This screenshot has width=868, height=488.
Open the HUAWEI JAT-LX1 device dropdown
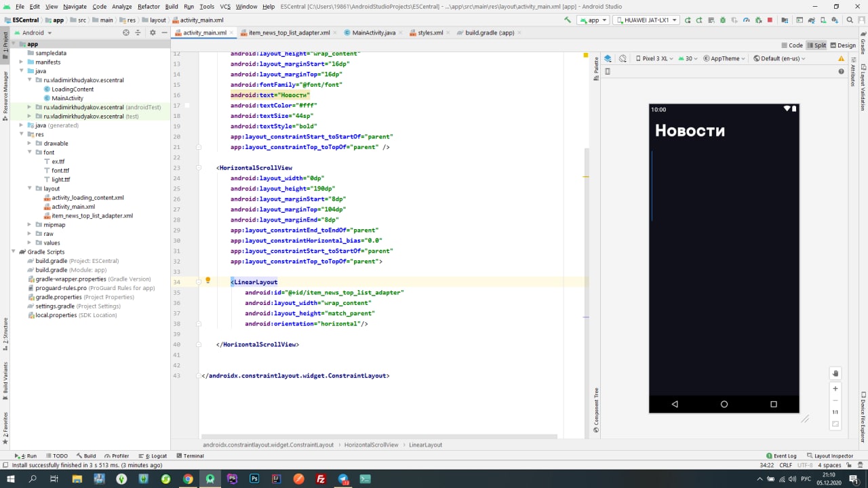click(x=646, y=20)
